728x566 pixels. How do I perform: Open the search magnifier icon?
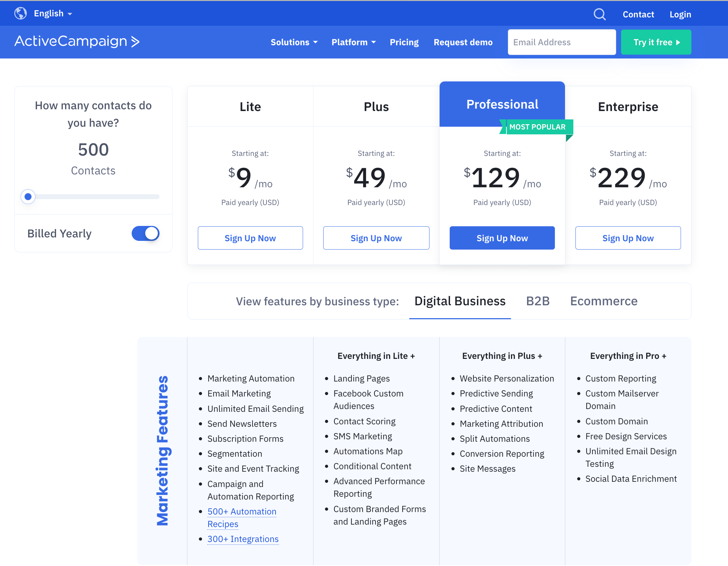pos(599,14)
